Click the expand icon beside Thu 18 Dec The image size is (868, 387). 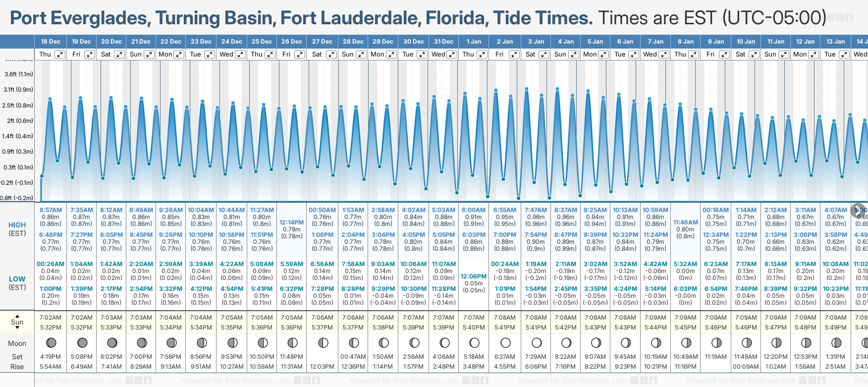coord(60,55)
